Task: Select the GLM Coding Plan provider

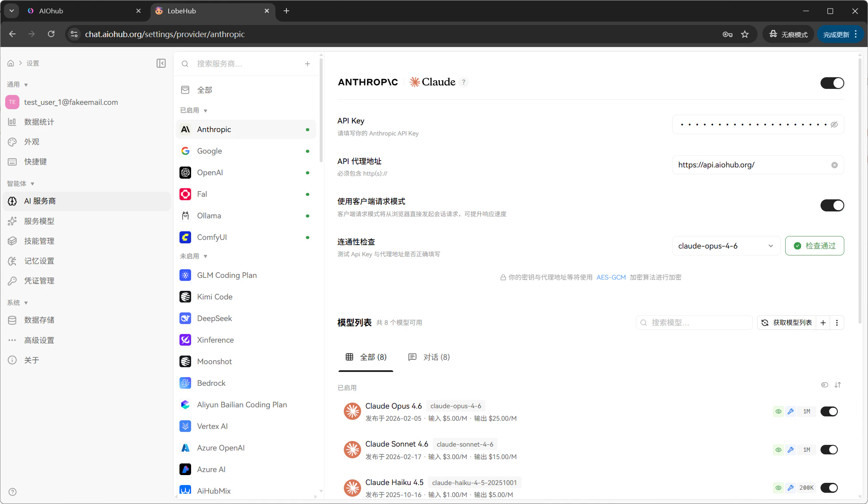Action: tap(246, 275)
